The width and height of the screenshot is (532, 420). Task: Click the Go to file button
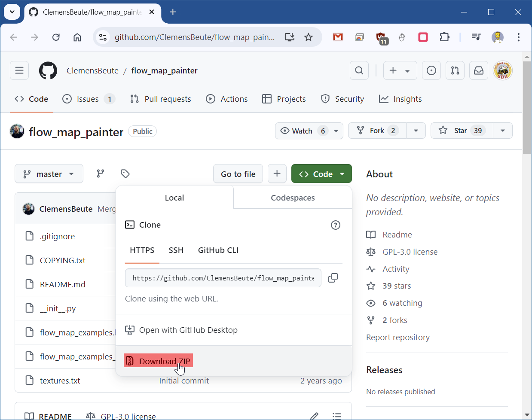[x=238, y=173]
